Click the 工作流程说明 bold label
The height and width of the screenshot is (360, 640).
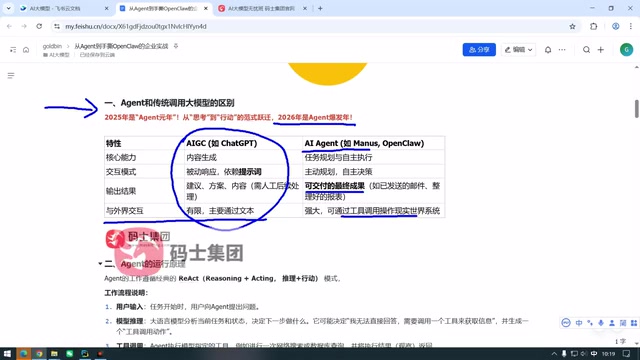(x=126, y=293)
